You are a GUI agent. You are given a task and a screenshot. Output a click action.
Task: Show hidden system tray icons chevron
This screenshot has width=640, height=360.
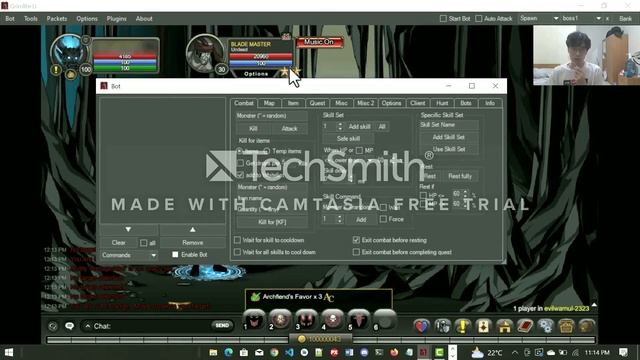click(x=515, y=353)
